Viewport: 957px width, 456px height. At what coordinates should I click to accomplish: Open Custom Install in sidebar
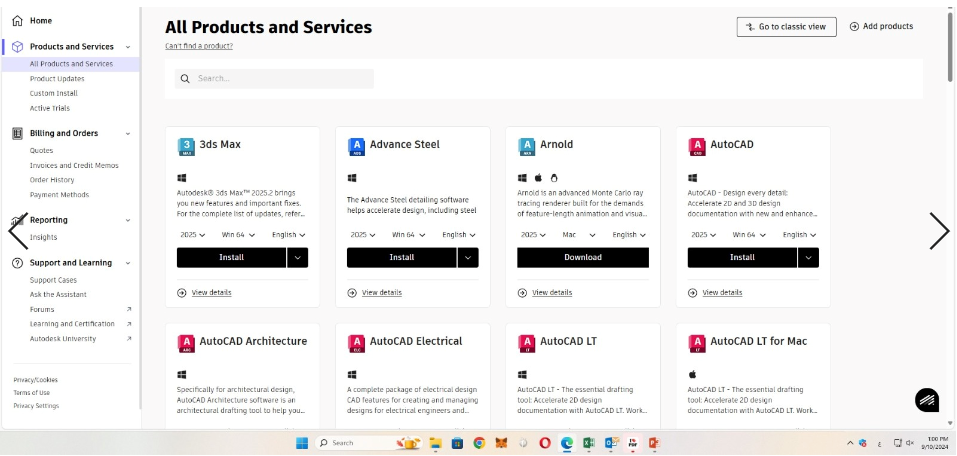[54, 93]
